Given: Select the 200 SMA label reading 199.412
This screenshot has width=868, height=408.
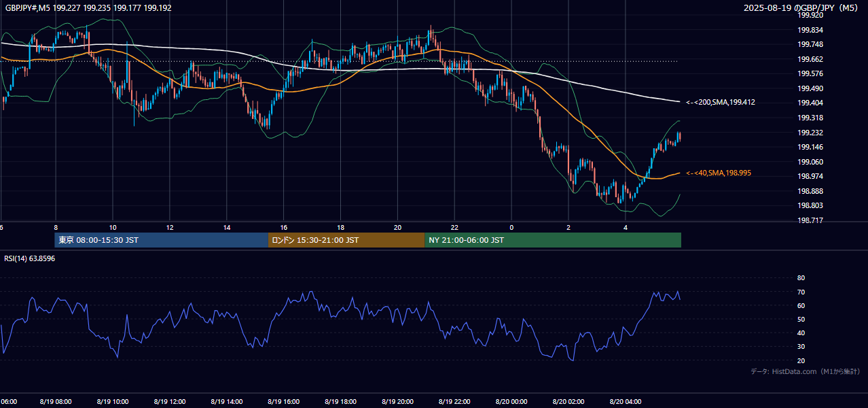Looking at the screenshot, I should (721, 102).
